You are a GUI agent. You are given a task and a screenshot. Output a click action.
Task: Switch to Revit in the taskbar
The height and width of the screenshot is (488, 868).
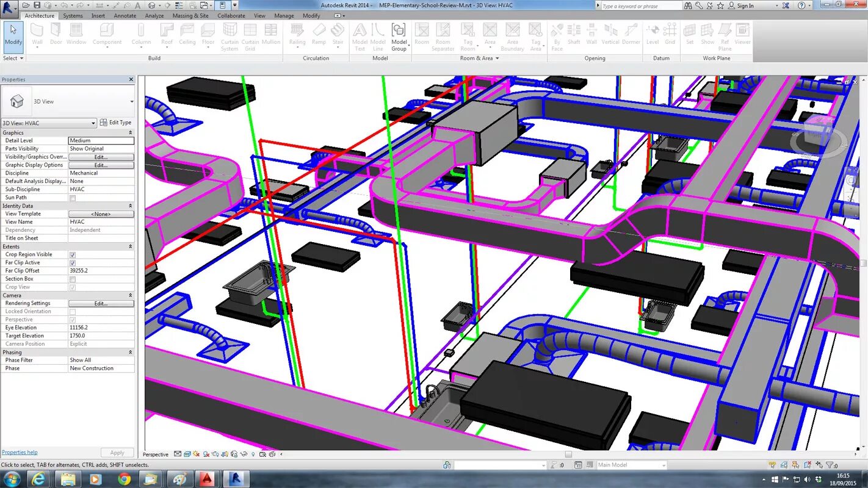pyautogui.click(x=236, y=479)
